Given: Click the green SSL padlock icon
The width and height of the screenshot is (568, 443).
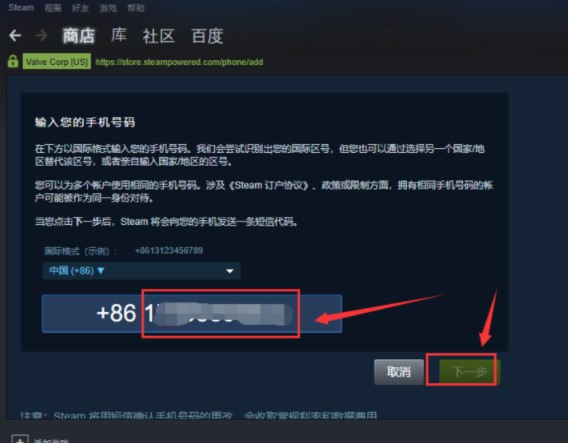Looking at the screenshot, I should 13,61.
